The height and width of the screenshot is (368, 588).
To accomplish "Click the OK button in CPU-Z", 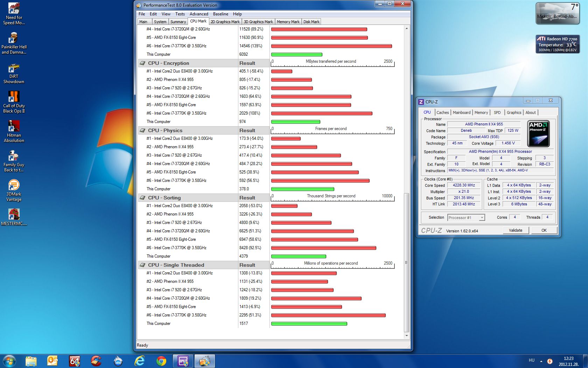I will click(x=544, y=230).
